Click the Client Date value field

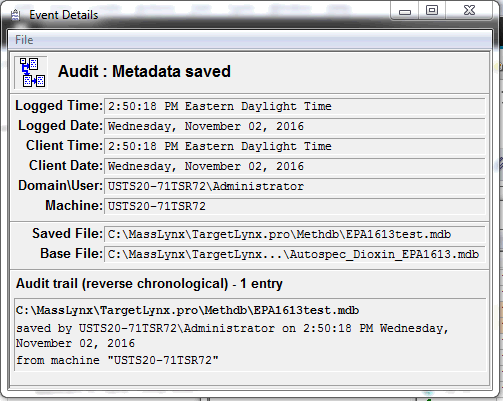[x=295, y=167]
